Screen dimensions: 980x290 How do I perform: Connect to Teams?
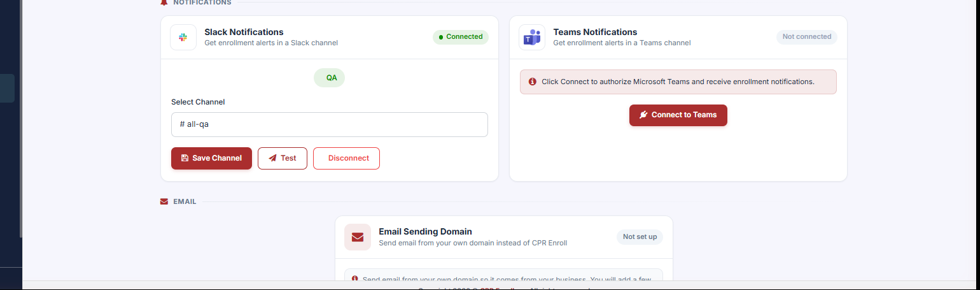[x=678, y=115]
